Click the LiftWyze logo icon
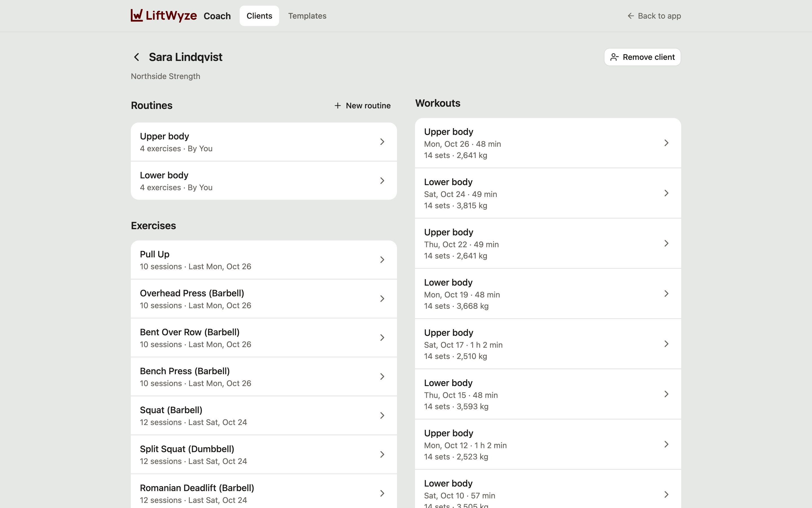This screenshot has height=508, width=812. coord(136,16)
